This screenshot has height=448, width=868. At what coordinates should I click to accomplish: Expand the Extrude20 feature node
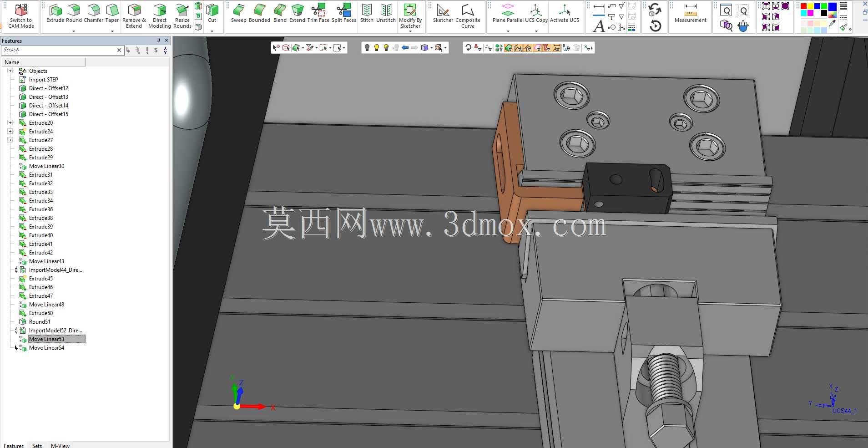click(10, 123)
